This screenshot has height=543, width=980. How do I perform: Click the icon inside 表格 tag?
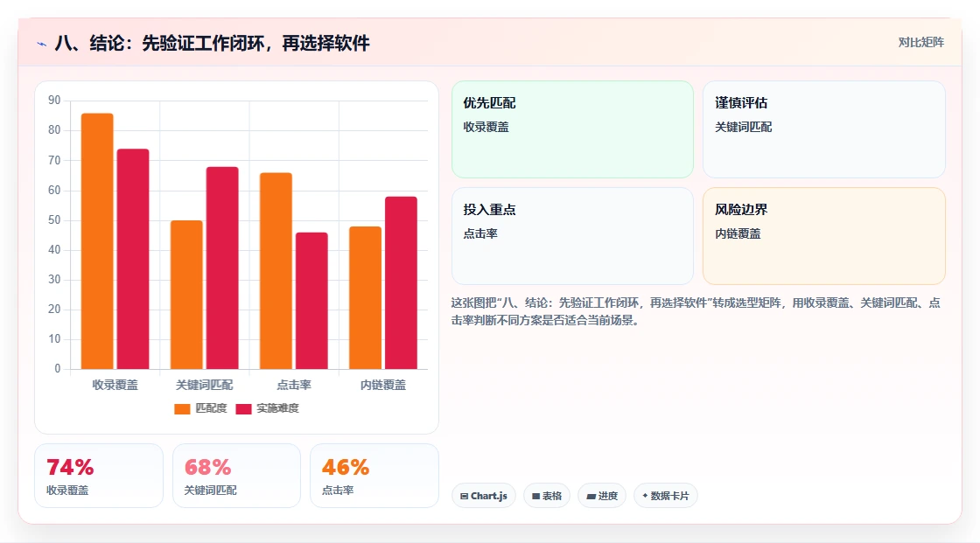coord(535,496)
